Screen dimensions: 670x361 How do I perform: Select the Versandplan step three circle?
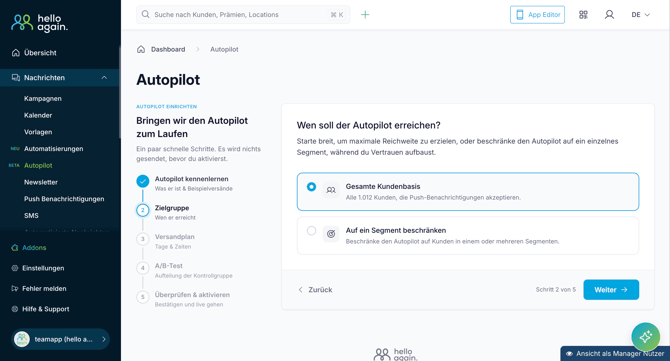pyautogui.click(x=143, y=239)
